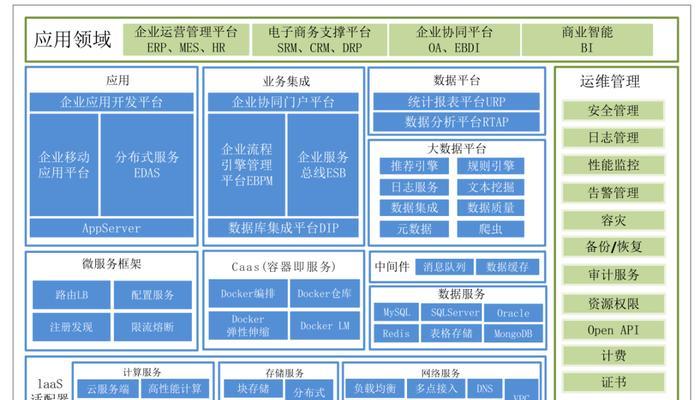This screenshot has height=400, width=700.
Task: Select the Docker LM box
Action: (325, 325)
